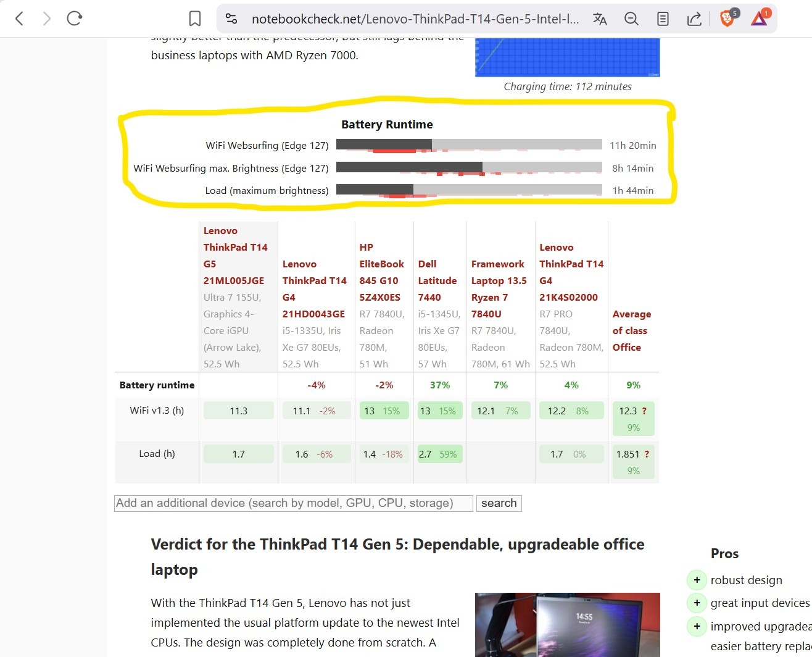Click the -4% battery runtime summary
The image size is (812, 657).
point(317,385)
